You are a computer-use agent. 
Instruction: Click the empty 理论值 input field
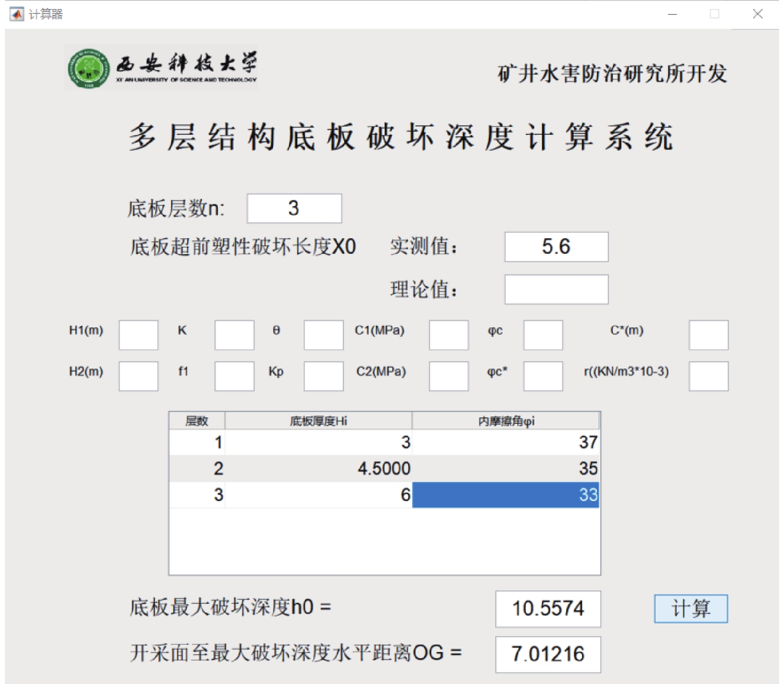coord(556,290)
